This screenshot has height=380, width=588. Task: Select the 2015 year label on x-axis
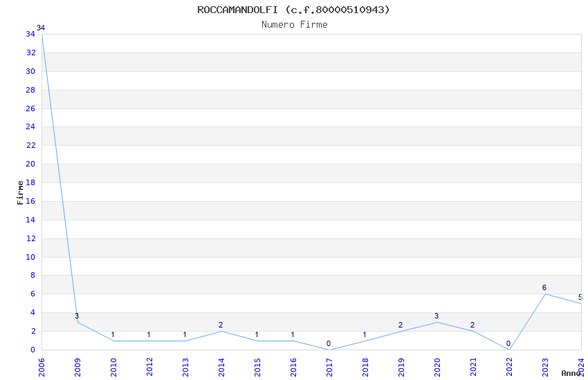coord(257,368)
